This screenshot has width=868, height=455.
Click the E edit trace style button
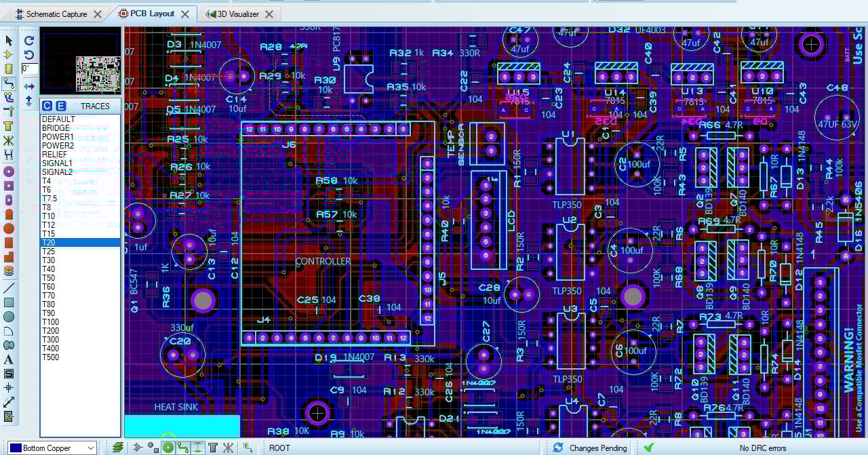pyautogui.click(x=60, y=106)
